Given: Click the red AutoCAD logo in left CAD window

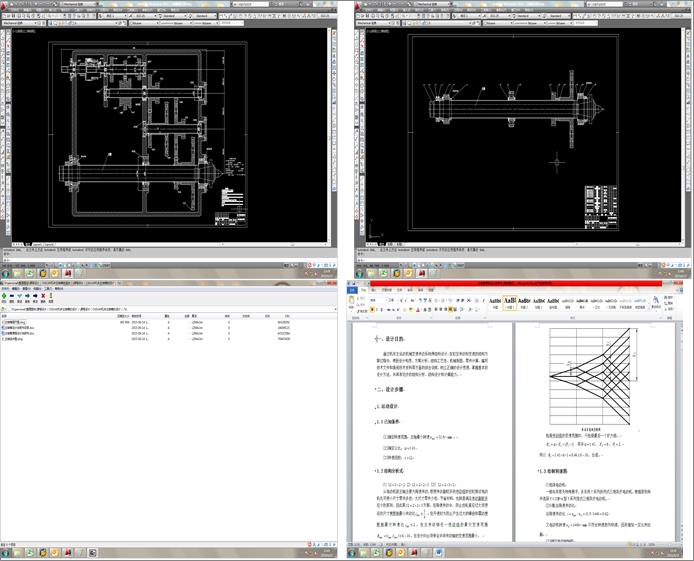Looking at the screenshot, I should (x=4, y=4).
